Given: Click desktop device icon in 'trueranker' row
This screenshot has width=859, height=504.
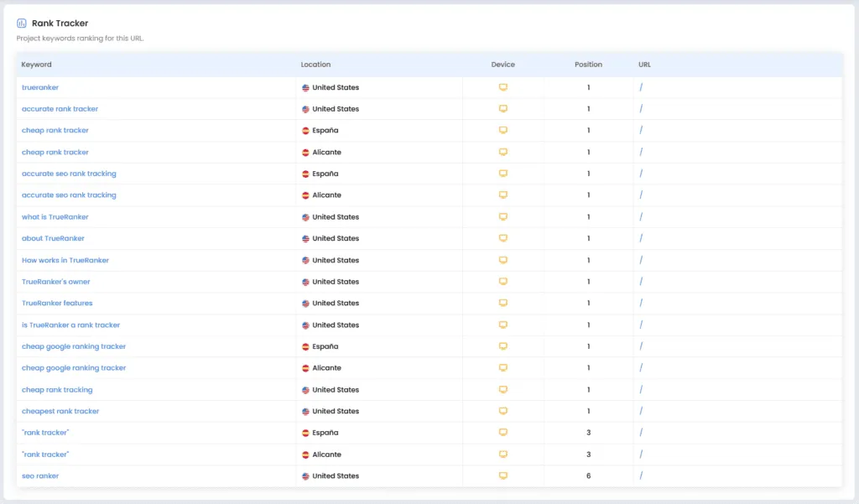Looking at the screenshot, I should pyautogui.click(x=503, y=87).
